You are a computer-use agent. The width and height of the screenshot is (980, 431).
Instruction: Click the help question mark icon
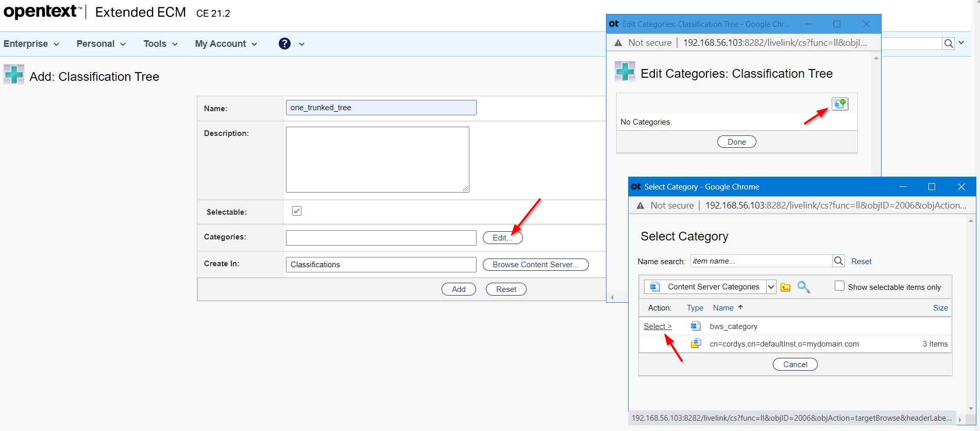click(284, 44)
